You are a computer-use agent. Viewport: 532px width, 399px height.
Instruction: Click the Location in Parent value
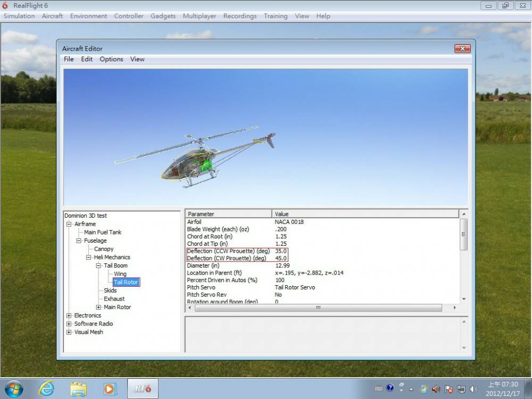(309, 273)
